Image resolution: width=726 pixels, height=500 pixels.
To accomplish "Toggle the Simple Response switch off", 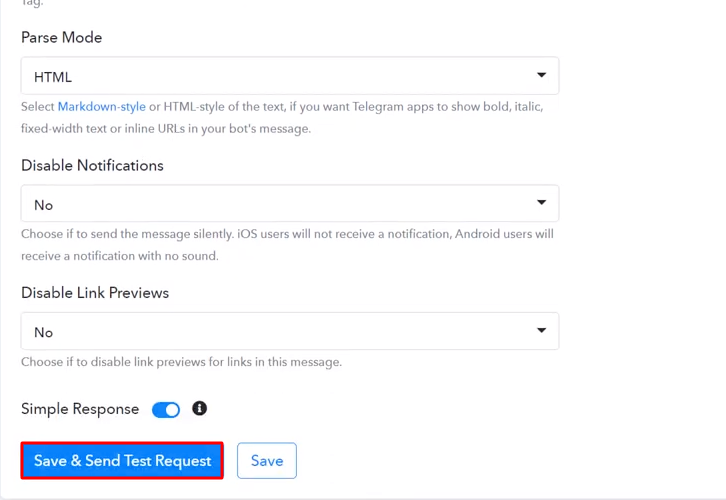I will 166,409.
